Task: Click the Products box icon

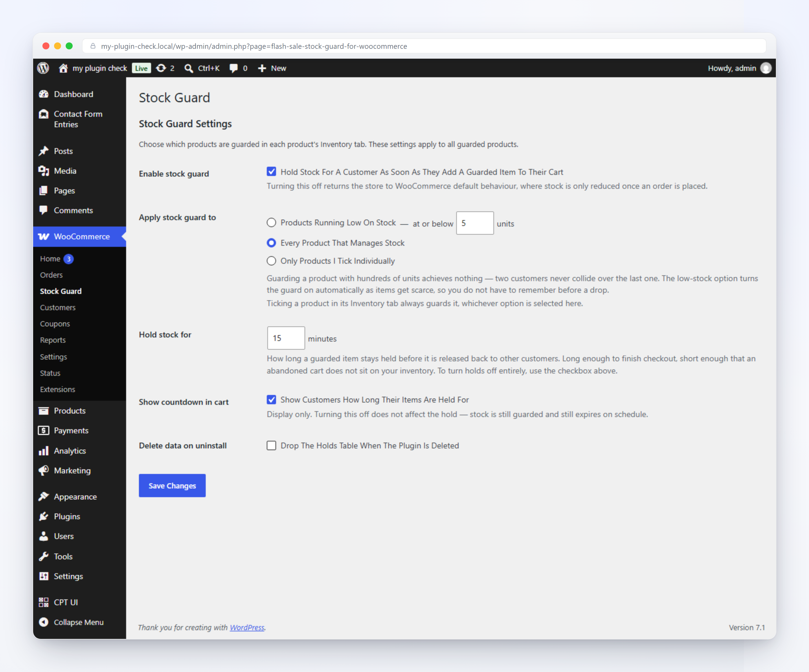Action: (44, 411)
